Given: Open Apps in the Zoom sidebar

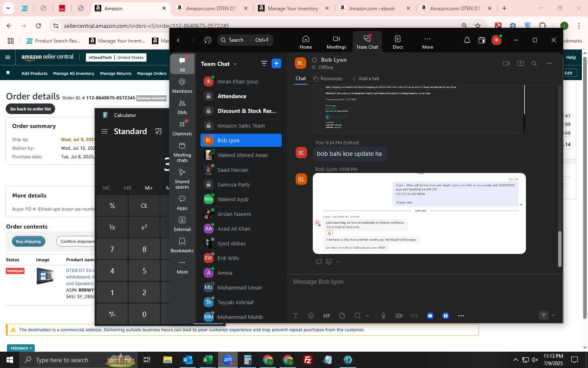Looking at the screenshot, I should click(x=182, y=203).
